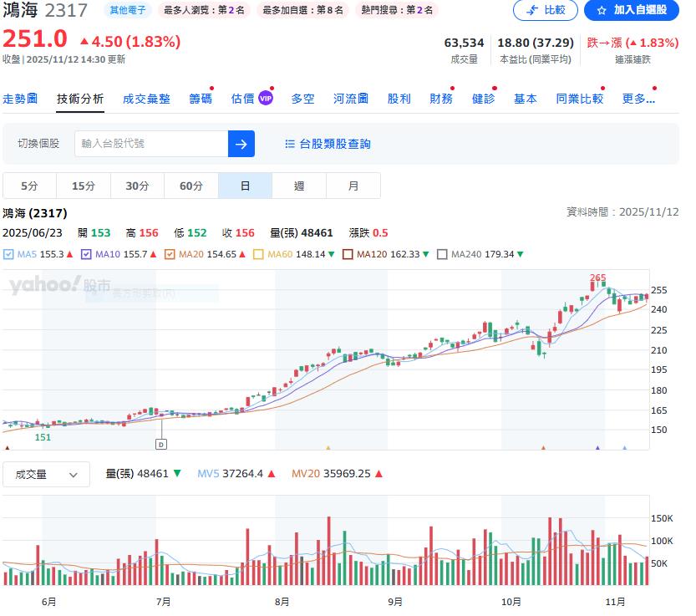Enable the MA240 moving average checkbox
The width and height of the screenshot is (696, 616).
pos(443,254)
